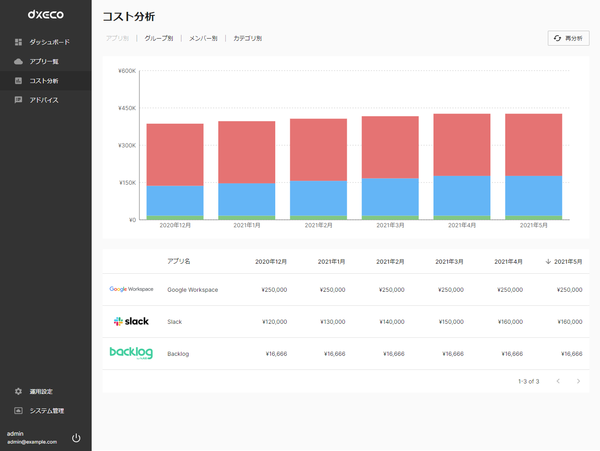
Task: Click the 再分析 refresh button
Action: (x=568, y=38)
